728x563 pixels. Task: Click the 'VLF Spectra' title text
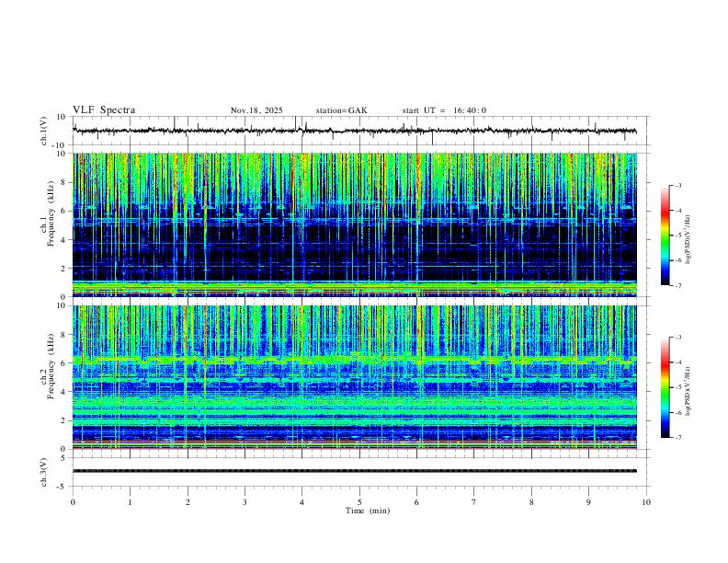pos(104,110)
